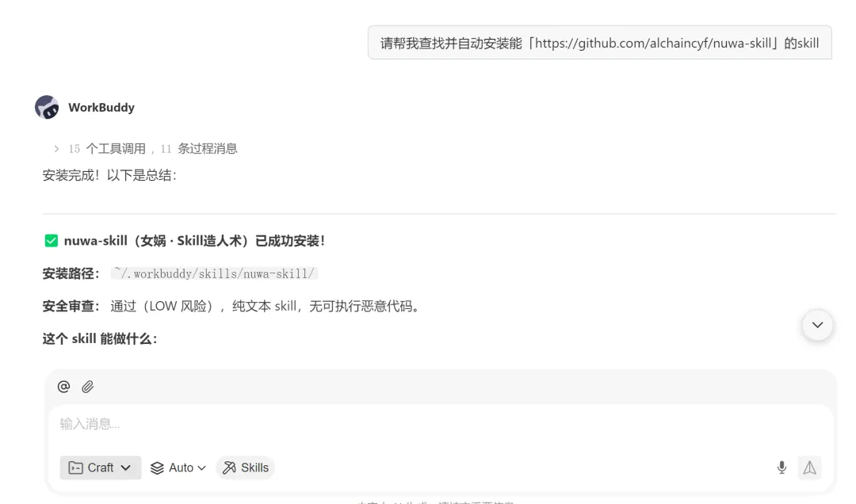The image size is (856, 504).
Task: Open the Skills panel button
Action: (246, 468)
